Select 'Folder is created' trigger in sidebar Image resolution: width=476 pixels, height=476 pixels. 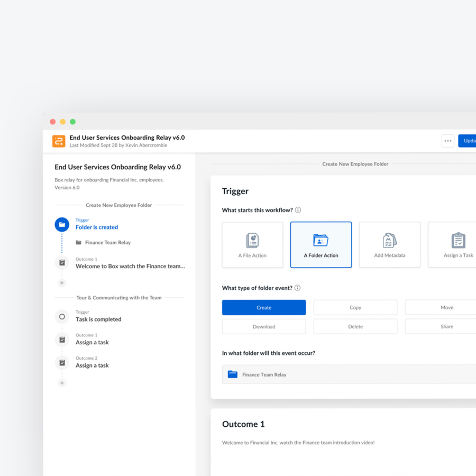(97, 227)
